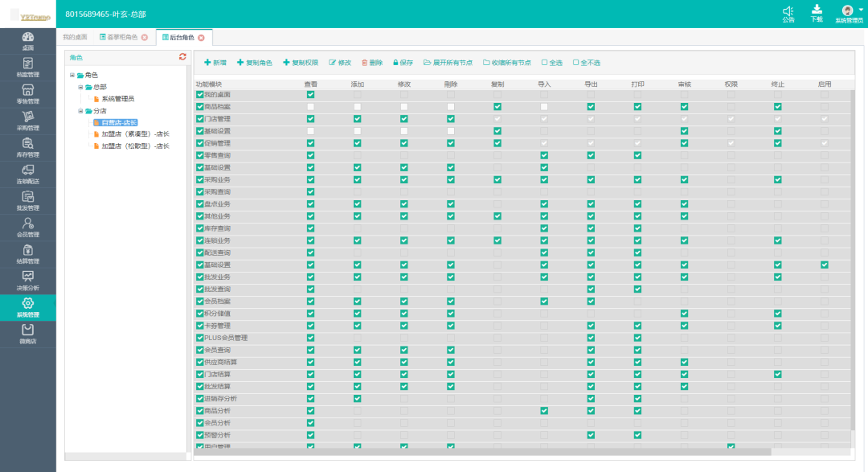This screenshot has height=472, width=868.
Task: Collapse the 分店 tree node
Action: click(x=80, y=111)
